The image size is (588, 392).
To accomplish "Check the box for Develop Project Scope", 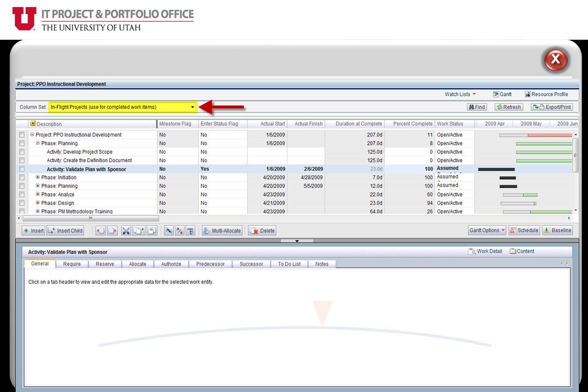I will [x=22, y=152].
